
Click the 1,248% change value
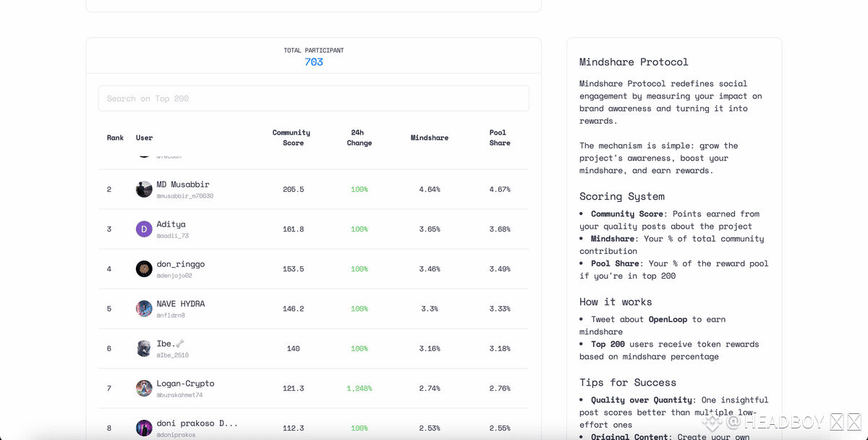[x=359, y=389]
